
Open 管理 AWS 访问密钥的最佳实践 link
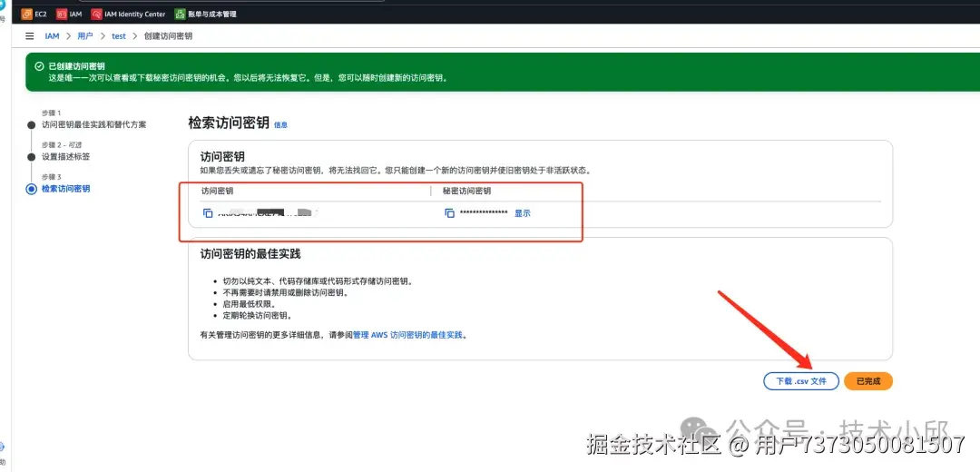point(407,335)
